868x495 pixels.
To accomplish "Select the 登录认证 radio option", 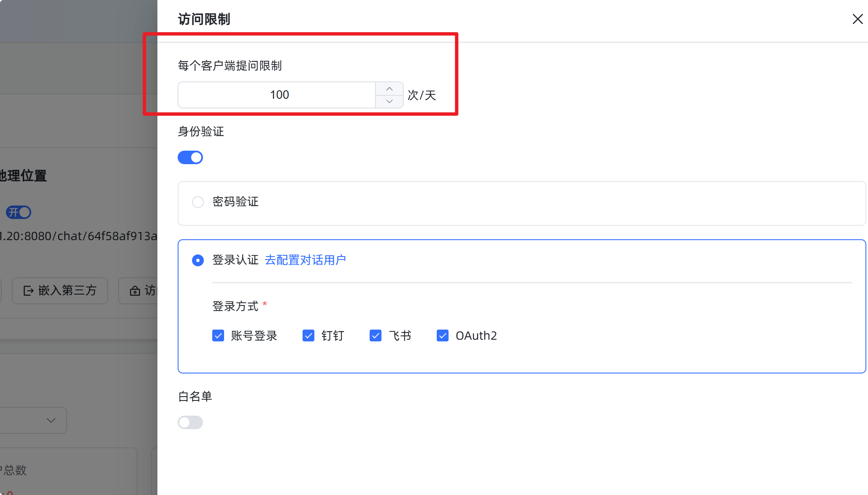I will (x=198, y=260).
